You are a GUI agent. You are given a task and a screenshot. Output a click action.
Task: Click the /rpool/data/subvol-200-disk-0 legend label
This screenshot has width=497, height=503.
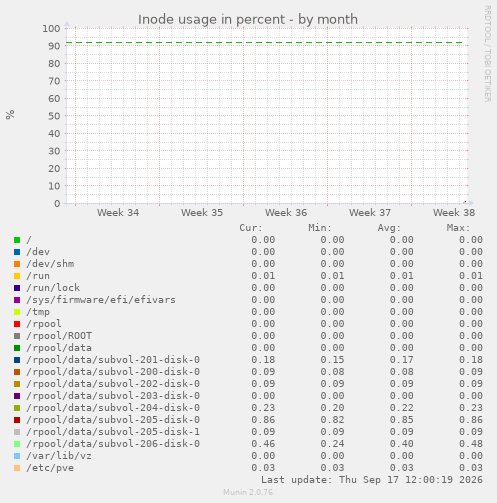(113, 372)
